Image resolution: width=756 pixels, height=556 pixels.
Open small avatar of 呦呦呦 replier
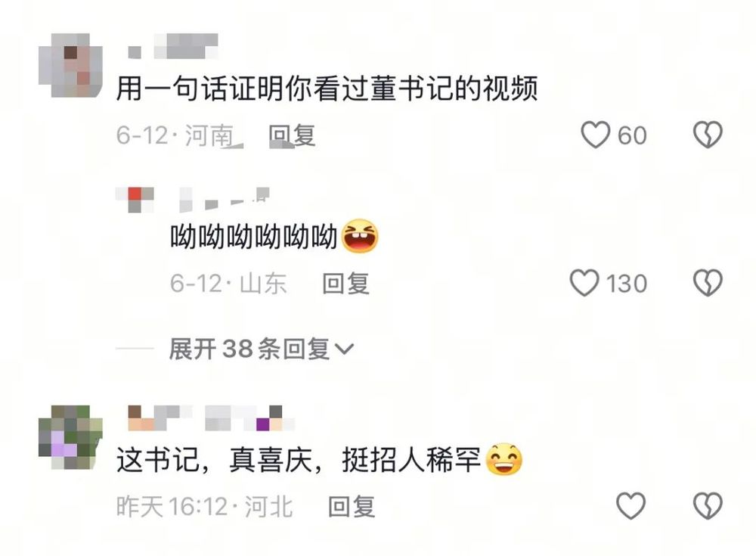click(135, 200)
